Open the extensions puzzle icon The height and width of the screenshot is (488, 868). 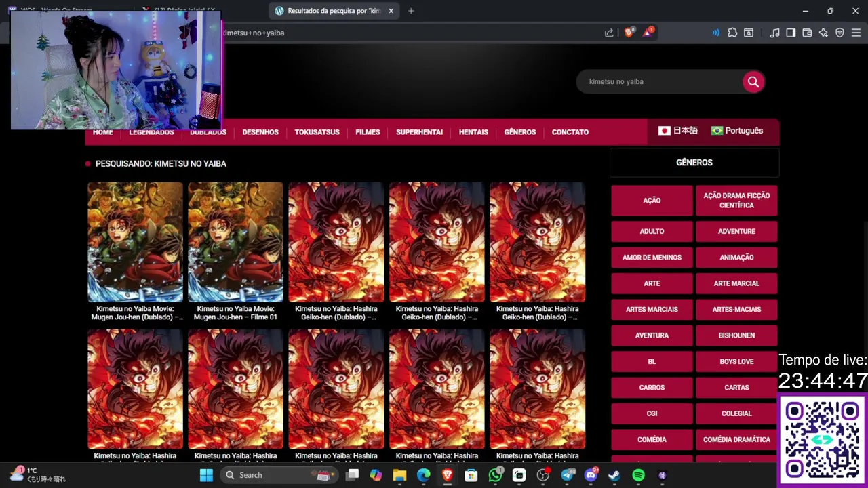732,33
